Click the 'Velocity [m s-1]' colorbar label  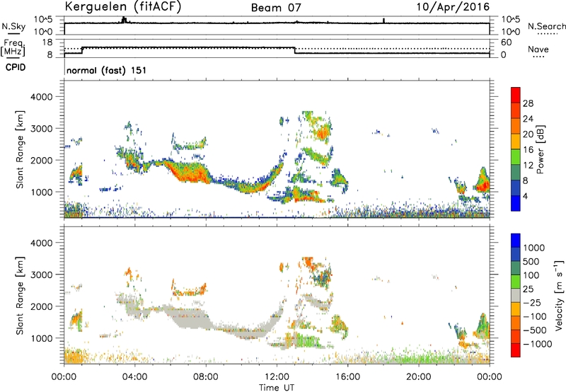coord(559,295)
